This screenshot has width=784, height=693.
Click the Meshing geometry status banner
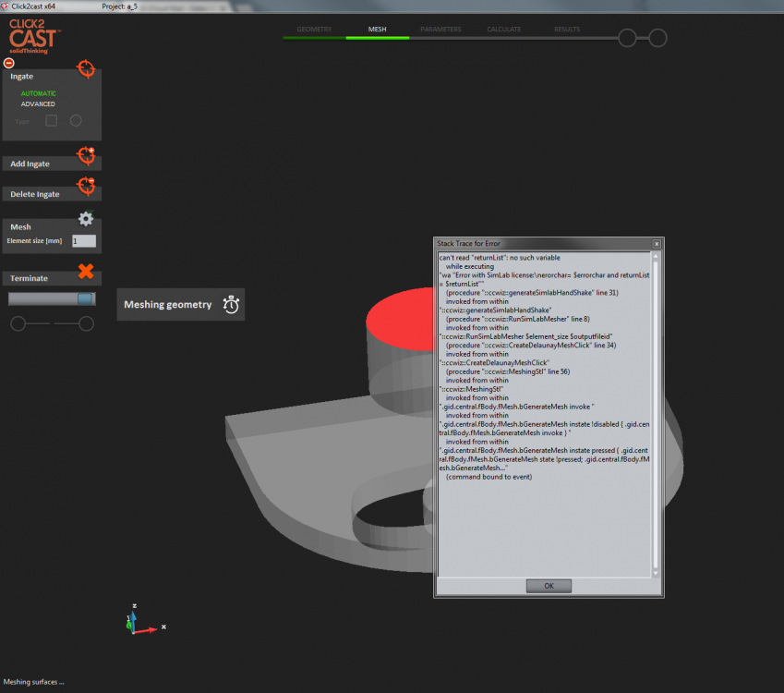tap(180, 304)
